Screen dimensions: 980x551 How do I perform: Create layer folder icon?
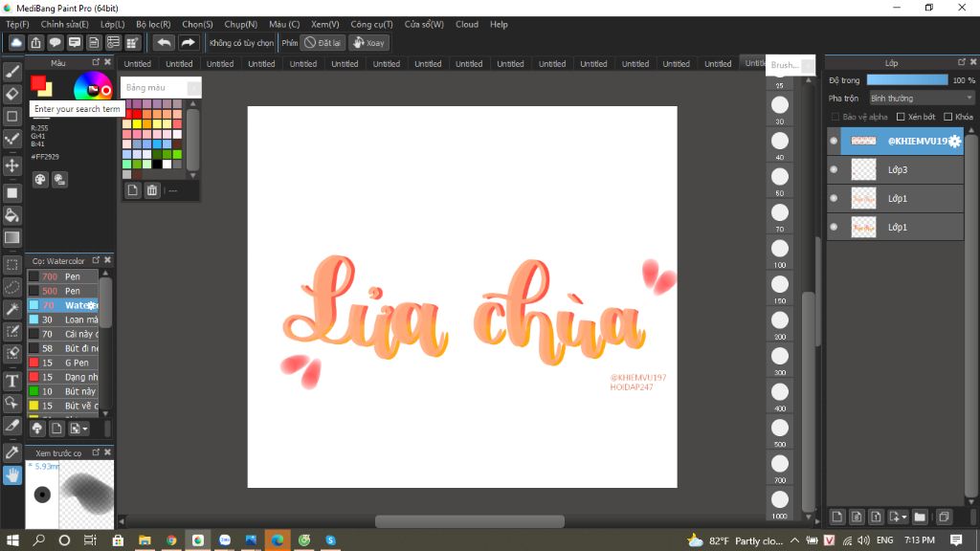click(920, 517)
